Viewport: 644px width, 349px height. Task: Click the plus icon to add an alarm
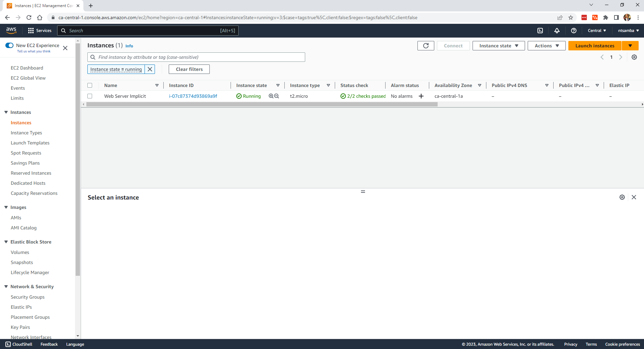[x=421, y=96]
